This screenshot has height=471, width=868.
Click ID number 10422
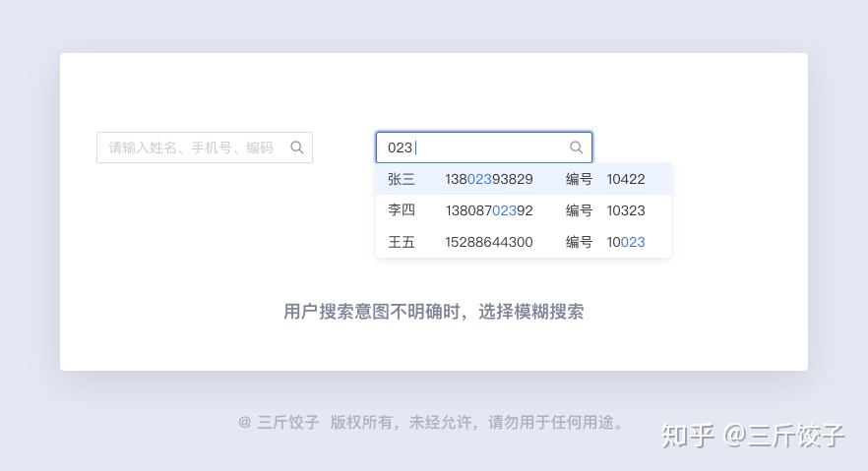pyautogui.click(x=626, y=179)
